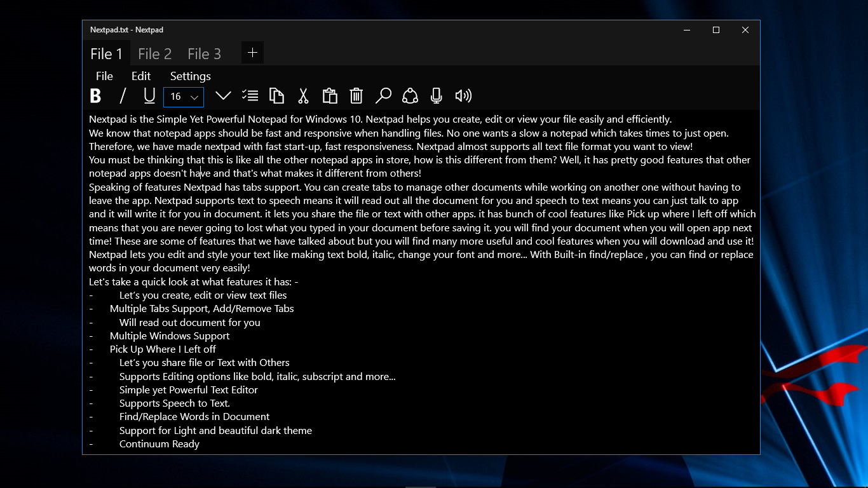The height and width of the screenshot is (488, 868).
Task: Click the Share icon
Action: pos(410,96)
